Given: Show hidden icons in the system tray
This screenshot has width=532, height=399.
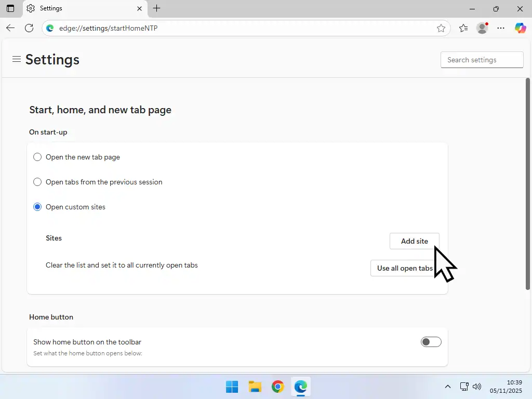Looking at the screenshot, I should coord(447,387).
